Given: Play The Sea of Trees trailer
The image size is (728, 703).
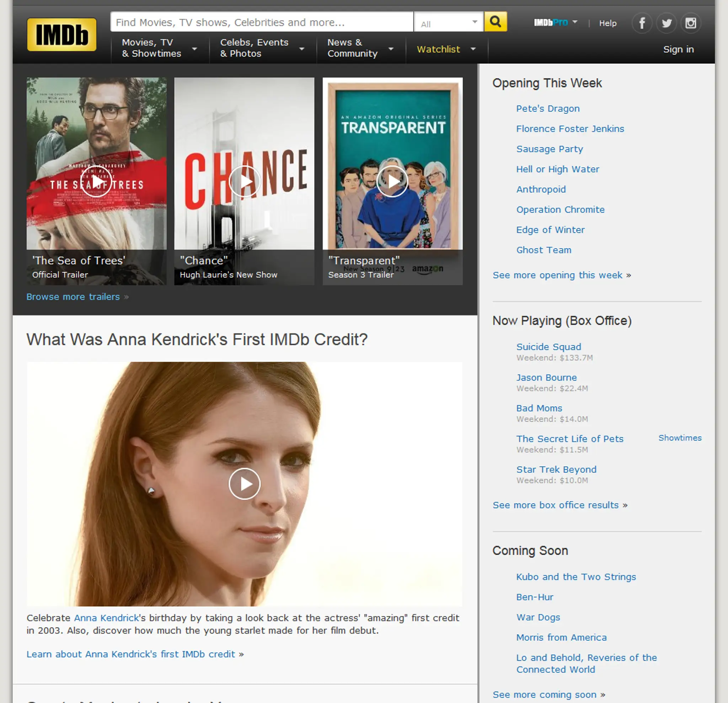Looking at the screenshot, I should pos(96,181).
